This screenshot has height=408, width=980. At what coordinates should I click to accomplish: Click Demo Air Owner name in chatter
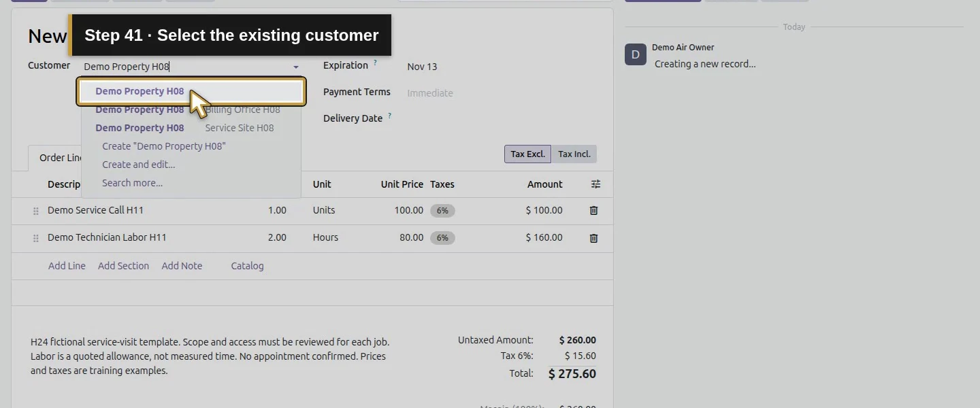[x=683, y=48]
